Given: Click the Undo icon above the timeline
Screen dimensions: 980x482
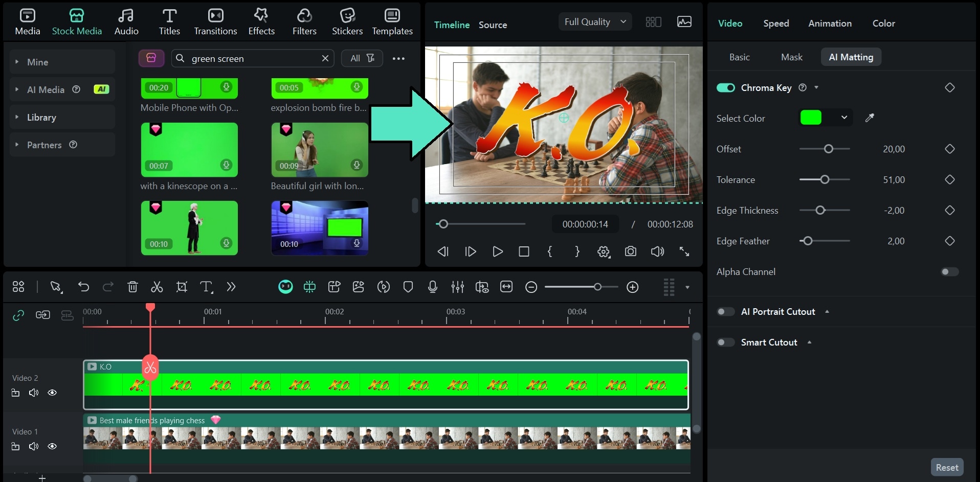Looking at the screenshot, I should (x=83, y=287).
